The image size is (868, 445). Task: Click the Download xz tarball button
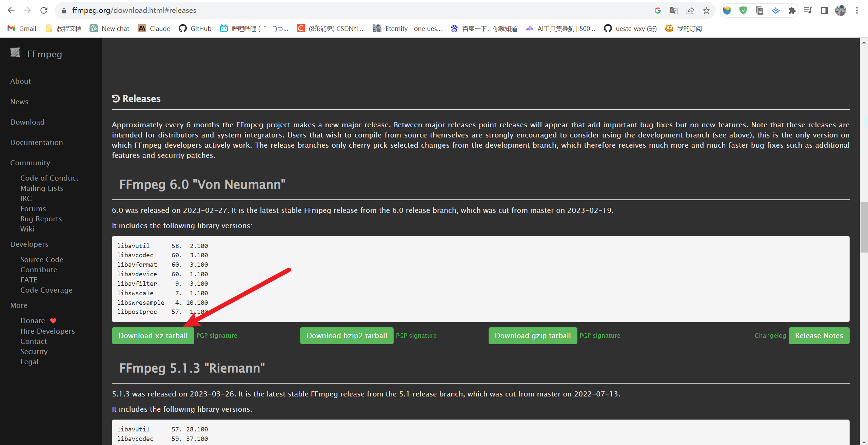coord(153,335)
